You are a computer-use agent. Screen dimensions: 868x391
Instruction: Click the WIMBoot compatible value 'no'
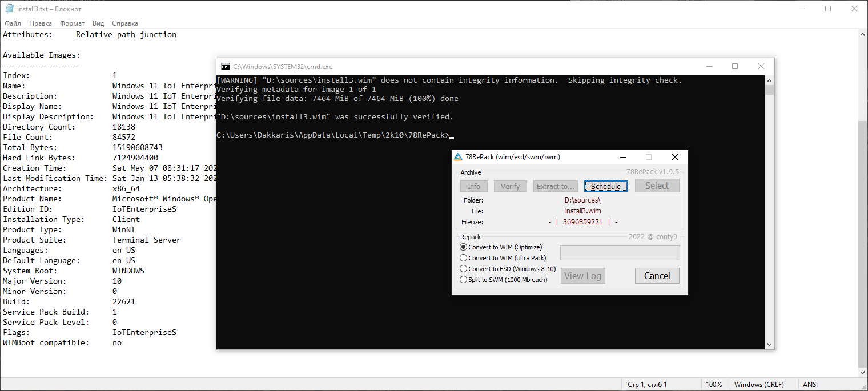(x=117, y=343)
